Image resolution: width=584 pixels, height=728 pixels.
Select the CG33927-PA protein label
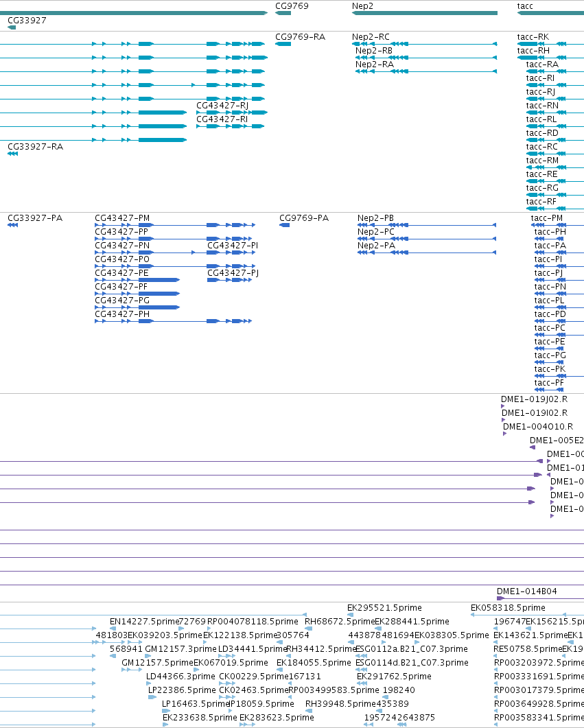pos(35,218)
